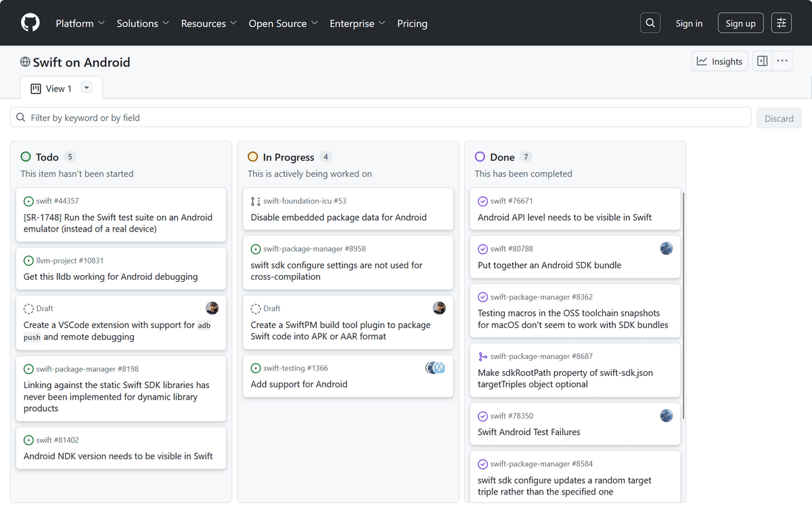Click assignee avatar on swift #80788 card
The height and width of the screenshot is (508, 812).
(667, 249)
